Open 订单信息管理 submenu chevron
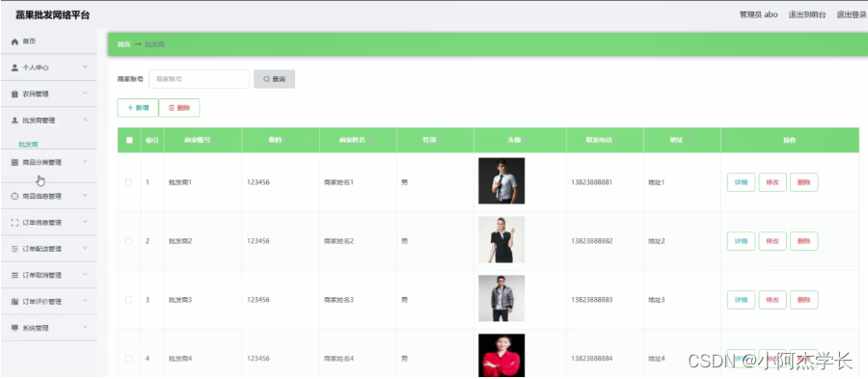 pyautogui.click(x=85, y=222)
